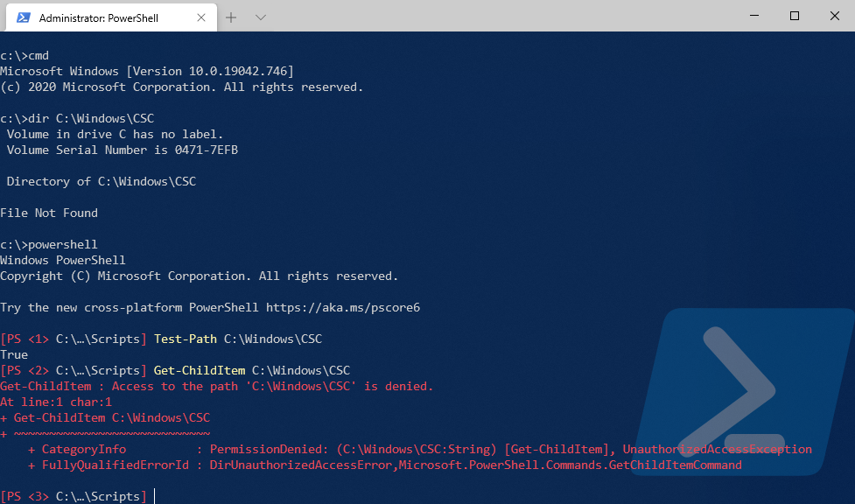Expand the new tab profile dropdown

(x=260, y=17)
